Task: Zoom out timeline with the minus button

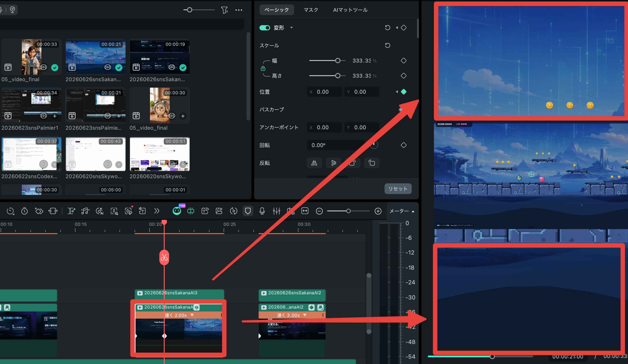Action: [319, 211]
